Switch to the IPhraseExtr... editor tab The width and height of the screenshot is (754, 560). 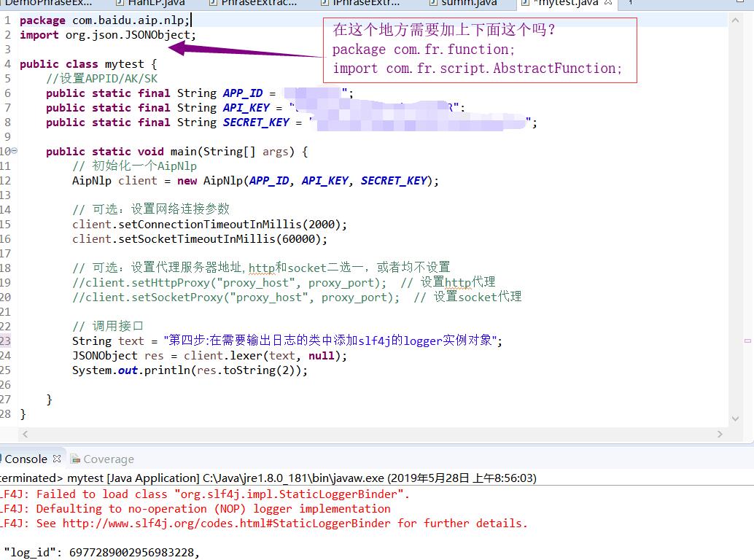[361, 3]
